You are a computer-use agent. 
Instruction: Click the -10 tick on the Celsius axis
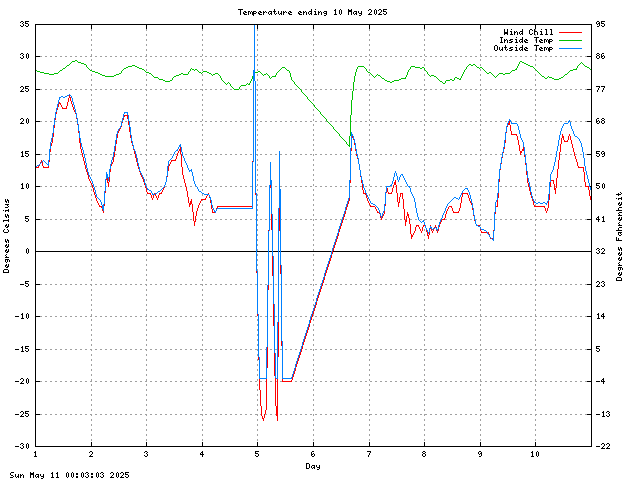(x=22, y=316)
